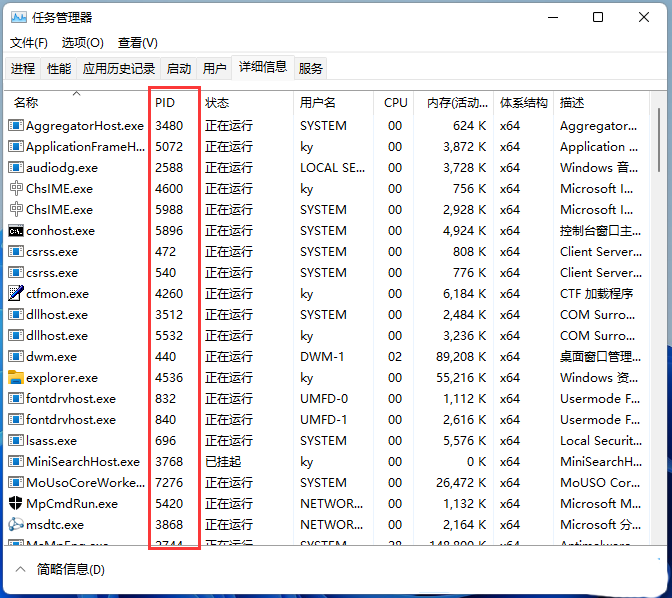
Task: Click the AggregatorHost.exe process icon
Action: pos(16,126)
